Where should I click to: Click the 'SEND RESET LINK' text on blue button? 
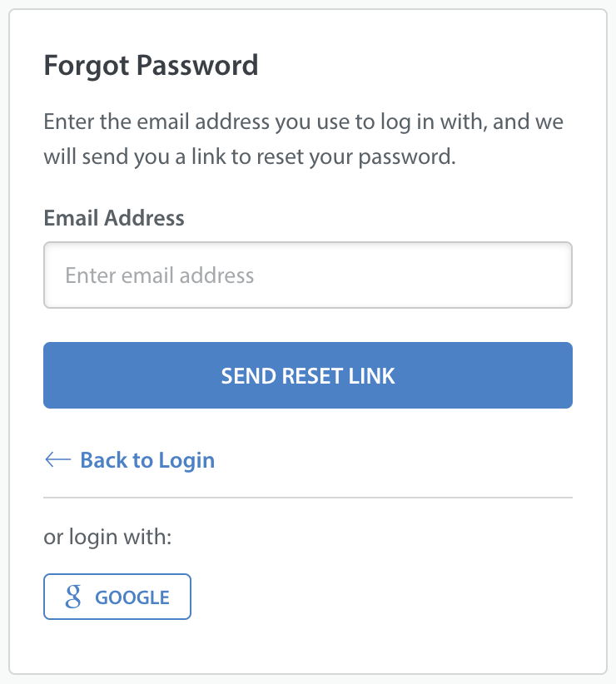pyautogui.click(x=308, y=375)
